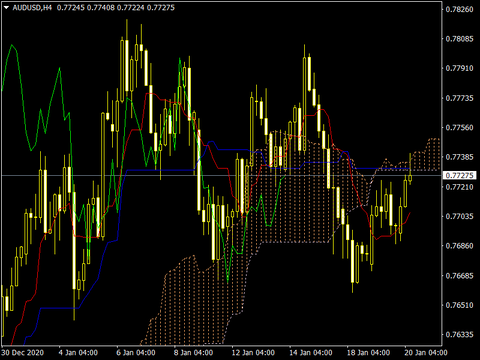Select price scale value 0.78085
The image size is (480, 360).
460,39
